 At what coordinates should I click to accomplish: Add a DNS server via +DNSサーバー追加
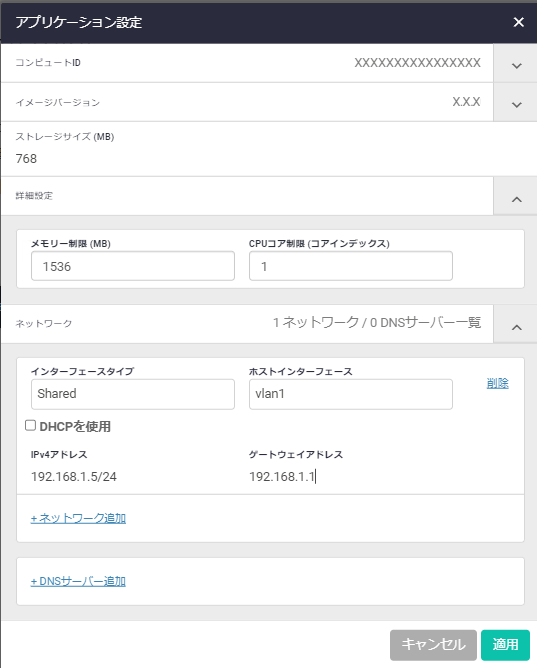[x=78, y=581]
